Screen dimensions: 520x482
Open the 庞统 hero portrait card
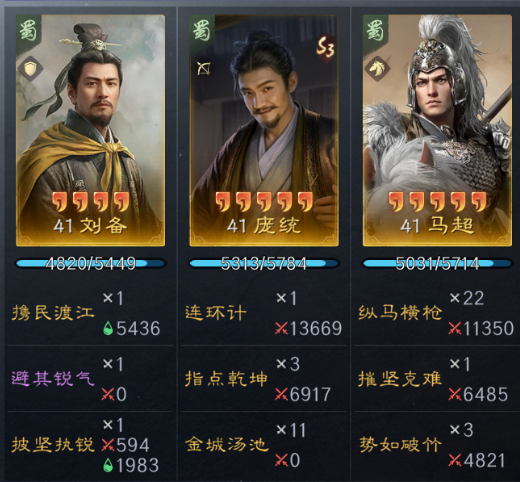(264, 130)
